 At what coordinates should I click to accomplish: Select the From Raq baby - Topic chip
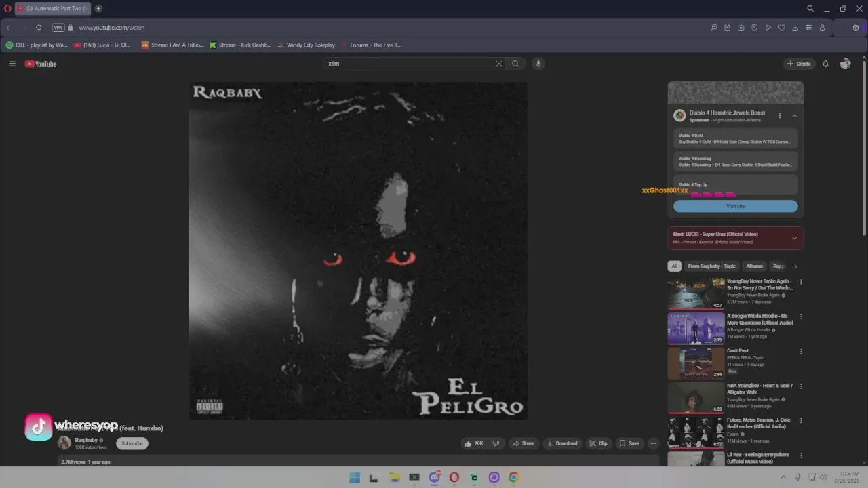711,266
